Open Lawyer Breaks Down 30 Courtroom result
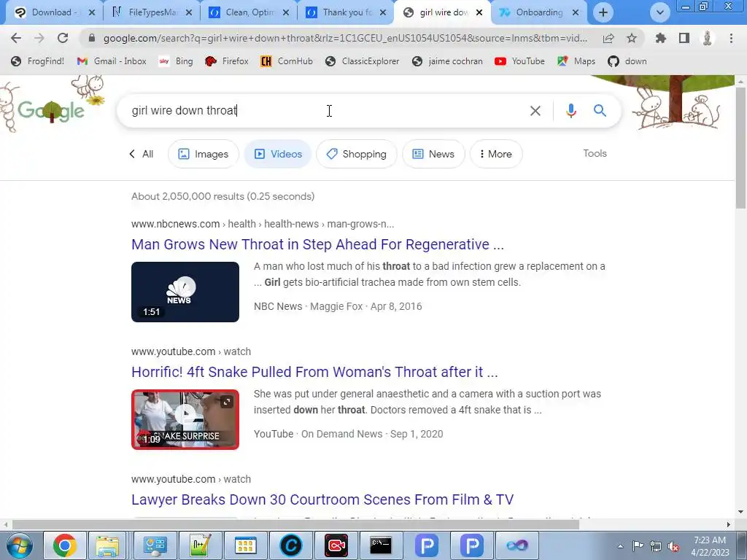Image resolution: width=747 pixels, height=560 pixels. [322, 499]
